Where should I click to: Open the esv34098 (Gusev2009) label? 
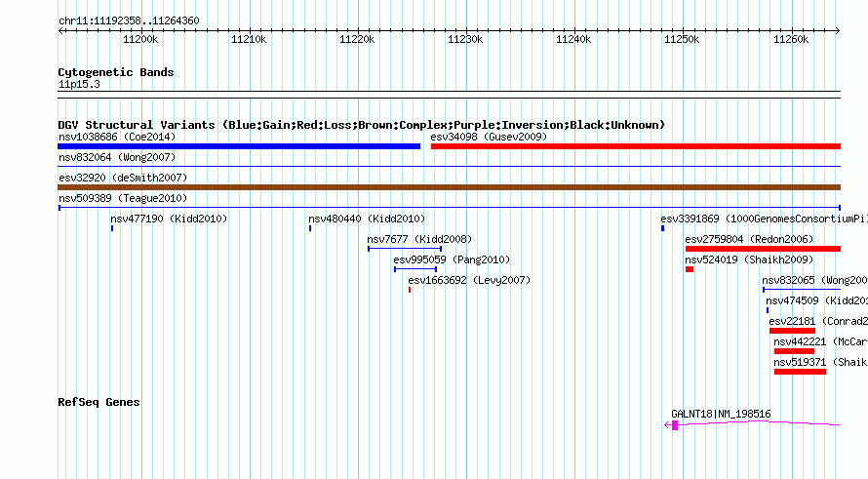pos(489,137)
